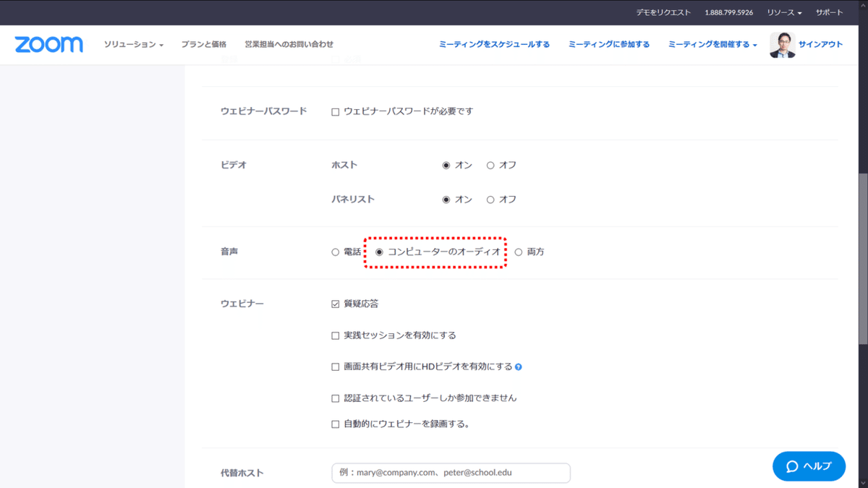Open the ソリューション dropdown
868x488 pixels.
pos(132,44)
